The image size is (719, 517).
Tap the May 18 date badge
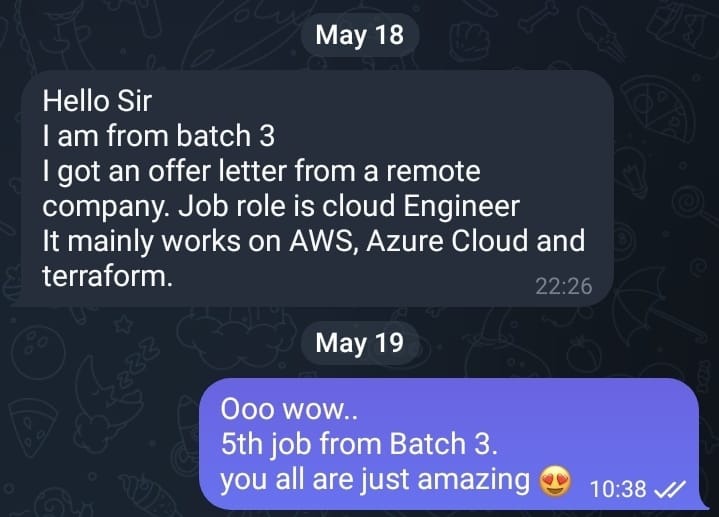(360, 35)
